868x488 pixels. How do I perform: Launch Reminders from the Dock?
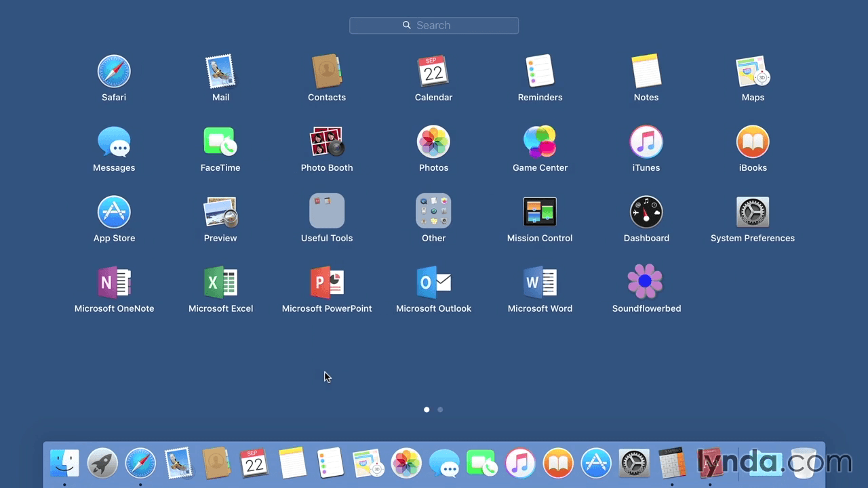pyautogui.click(x=330, y=464)
